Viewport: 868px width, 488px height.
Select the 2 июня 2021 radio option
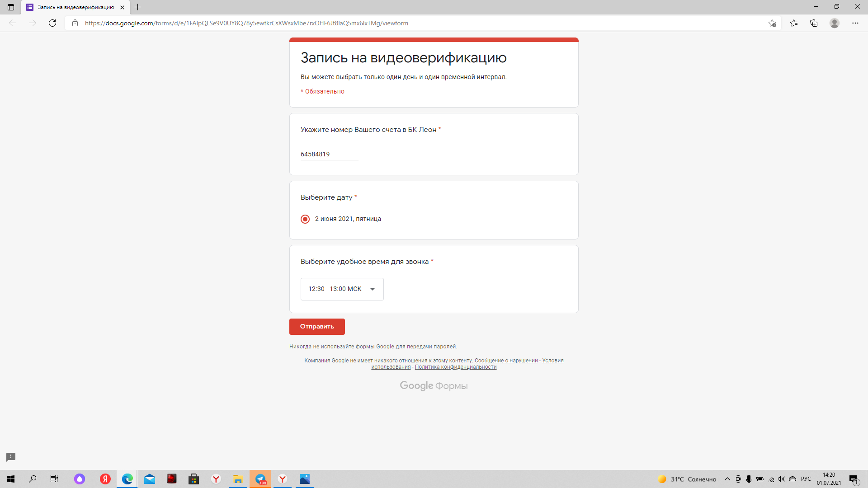[x=305, y=219]
